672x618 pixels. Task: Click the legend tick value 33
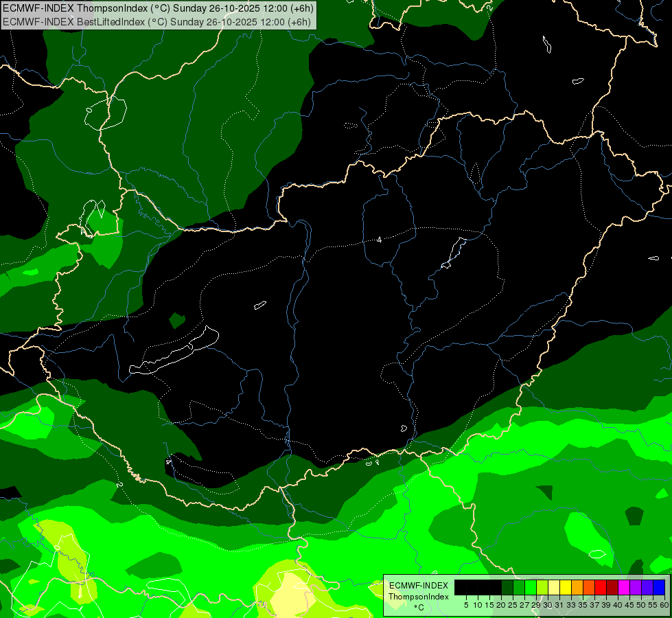(x=571, y=605)
